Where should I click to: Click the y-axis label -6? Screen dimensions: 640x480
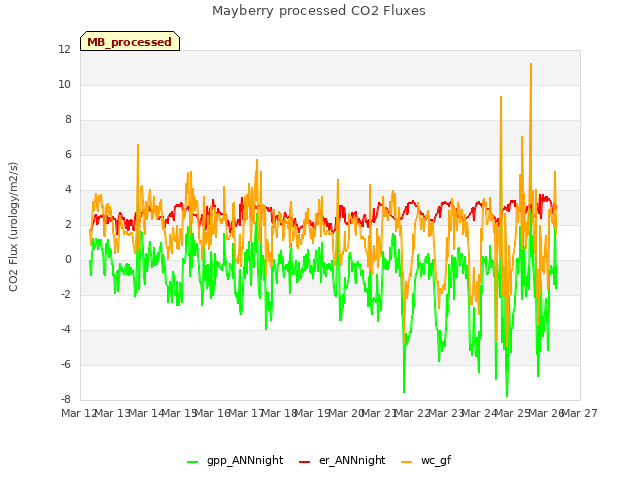click(66, 364)
